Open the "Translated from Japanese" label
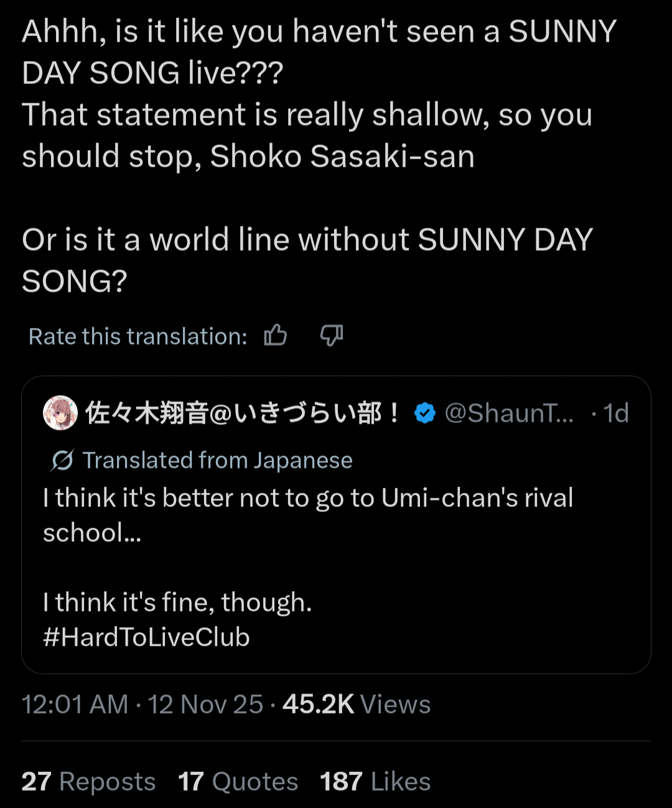The width and height of the screenshot is (672, 808). click(217, 460)
